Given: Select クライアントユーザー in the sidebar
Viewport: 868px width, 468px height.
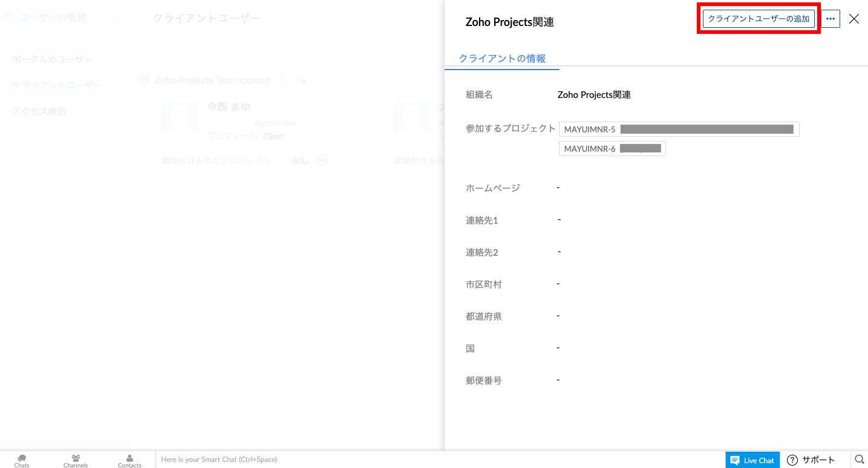Looking at the screenshot, I should coord(57,85).
